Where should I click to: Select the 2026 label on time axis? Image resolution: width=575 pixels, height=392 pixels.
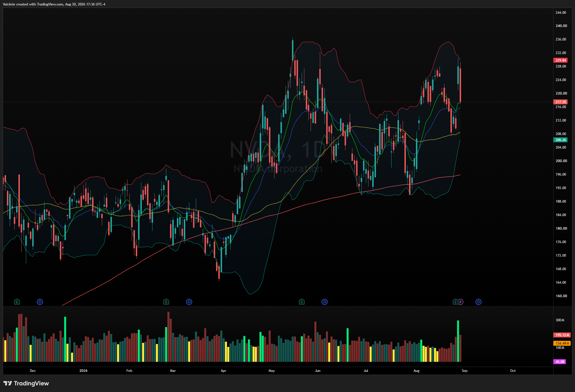(83, 371)
